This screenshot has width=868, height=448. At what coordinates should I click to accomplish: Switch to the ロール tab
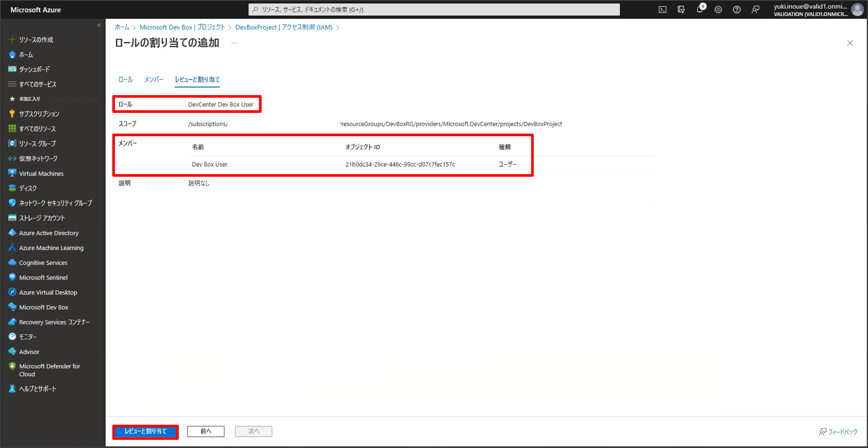point(126,80)
